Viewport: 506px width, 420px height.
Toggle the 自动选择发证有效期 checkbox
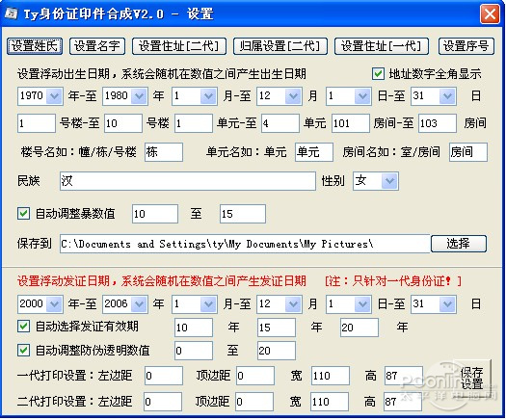pyautogui.click(x=23, y=327)
